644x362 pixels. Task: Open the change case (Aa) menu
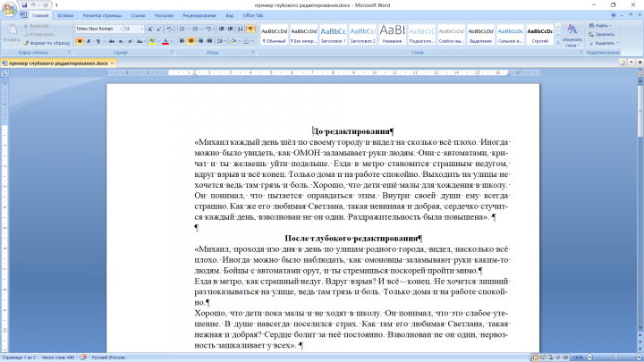[140, 41]
